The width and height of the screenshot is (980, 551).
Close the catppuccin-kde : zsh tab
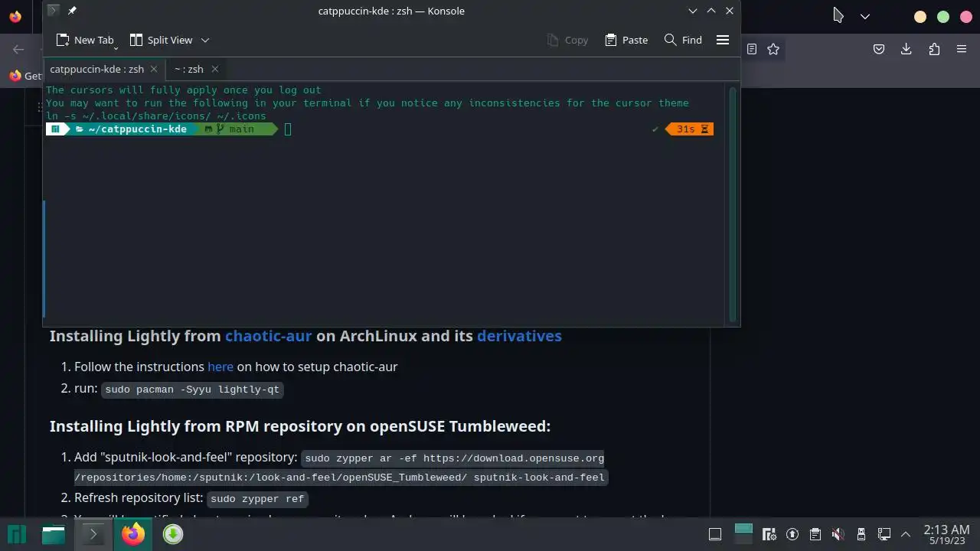click(153, 69)
